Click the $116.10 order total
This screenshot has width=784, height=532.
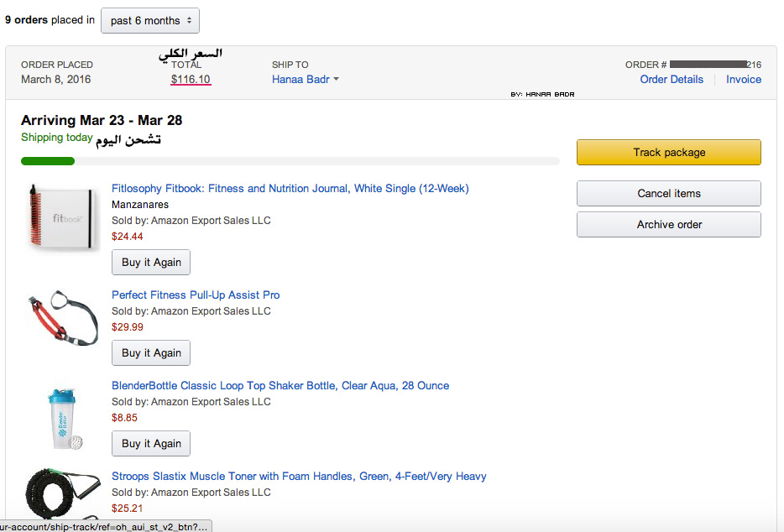(191, 80)
